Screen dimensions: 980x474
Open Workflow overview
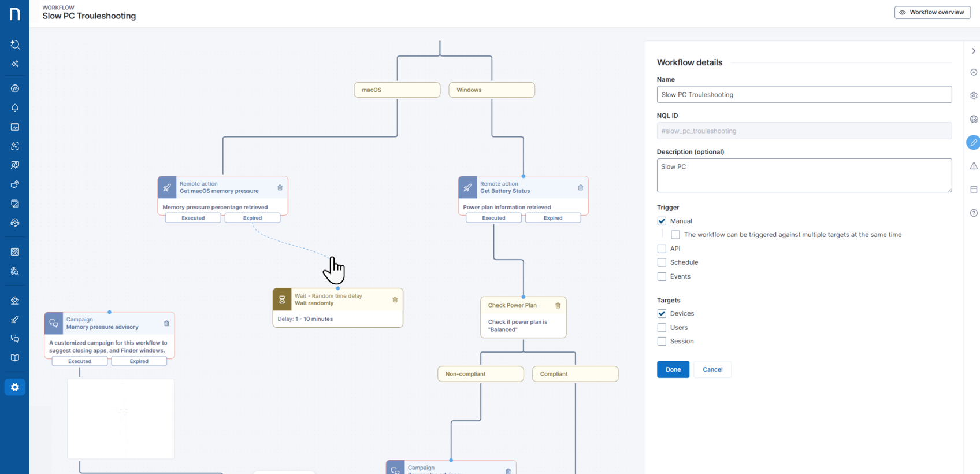931,12
